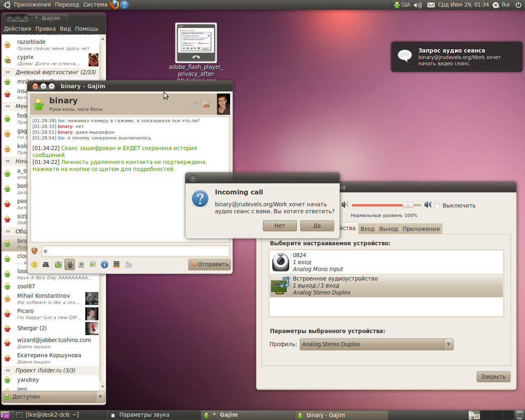Toggle the microphone audio session button

tap(70, 265)
